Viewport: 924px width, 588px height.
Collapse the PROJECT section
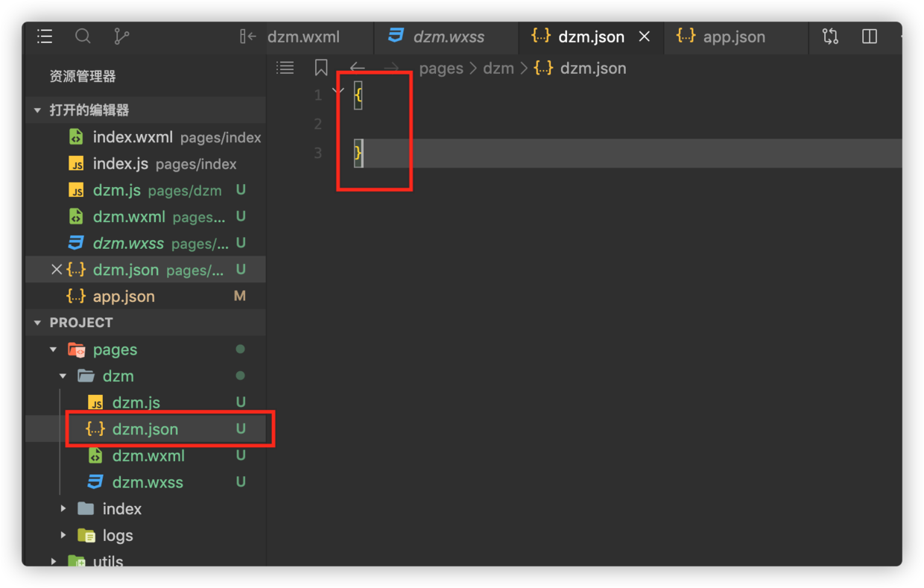click(36, 322)
